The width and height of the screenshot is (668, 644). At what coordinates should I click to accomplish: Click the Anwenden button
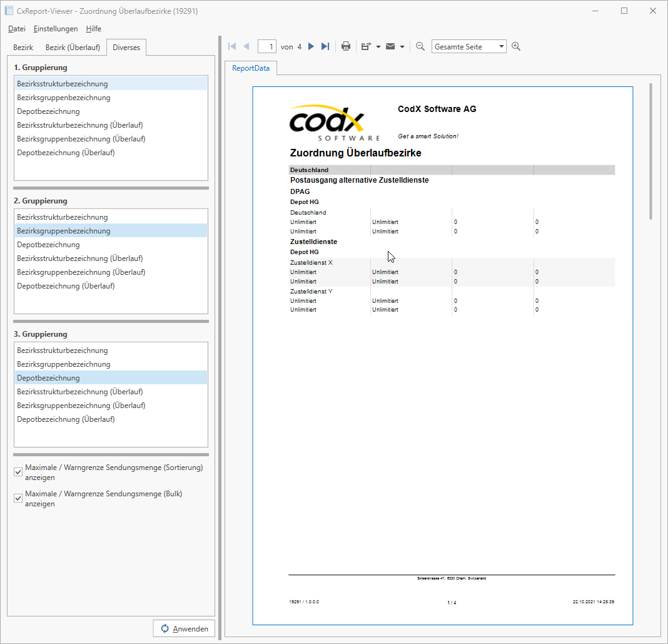tap(184, 628)
